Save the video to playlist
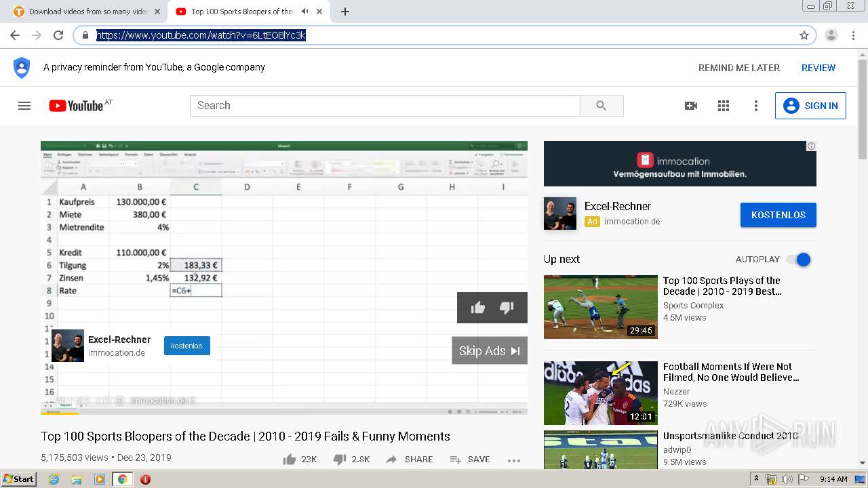The image size is (868, 488). tap(469, 460)
